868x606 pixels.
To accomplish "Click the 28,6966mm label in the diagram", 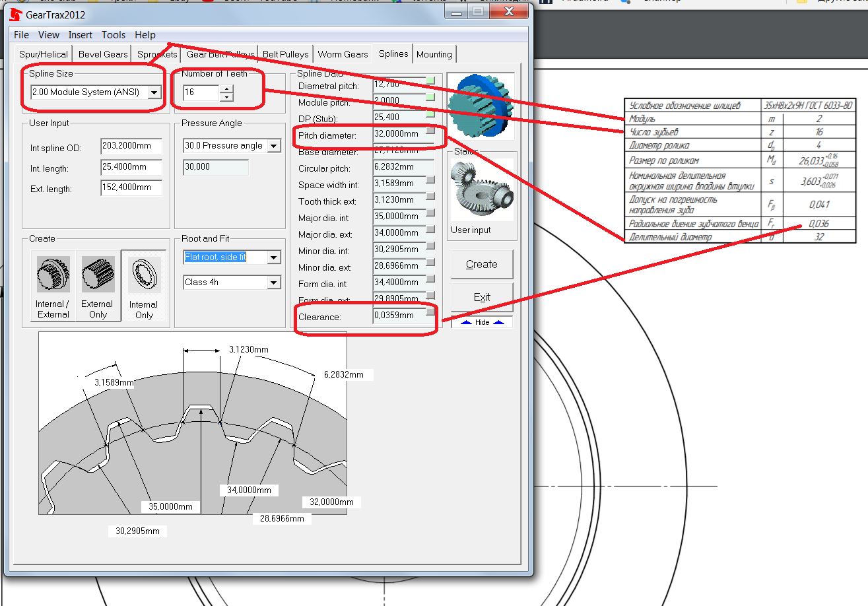I will point(282,519).
